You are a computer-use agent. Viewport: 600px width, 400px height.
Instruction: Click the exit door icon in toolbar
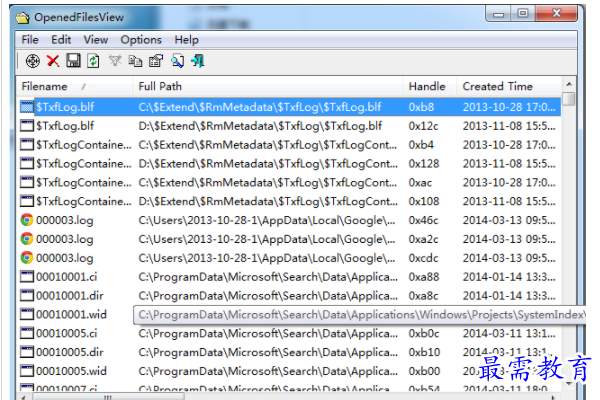(x=197, y=61)
